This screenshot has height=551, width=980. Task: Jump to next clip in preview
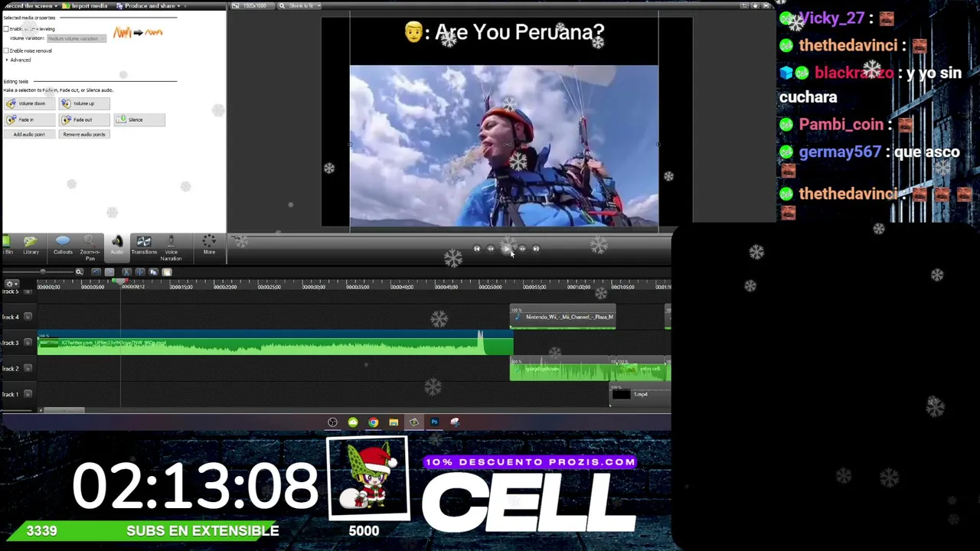coord(536,249)
